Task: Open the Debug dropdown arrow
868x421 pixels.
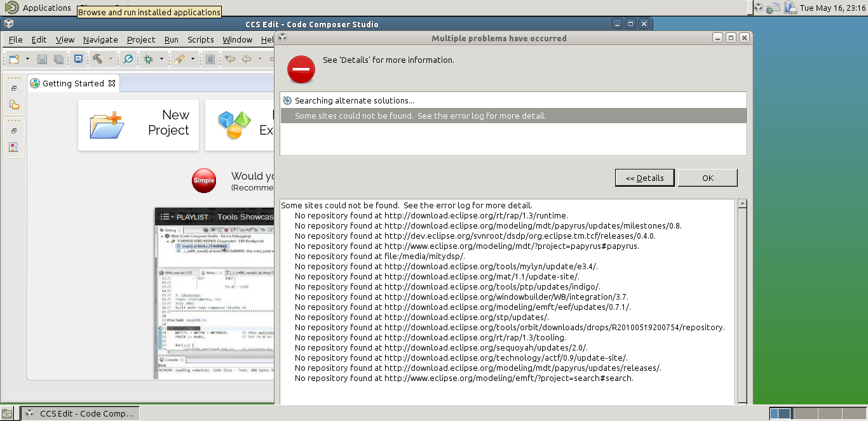Action: [161, 59]
